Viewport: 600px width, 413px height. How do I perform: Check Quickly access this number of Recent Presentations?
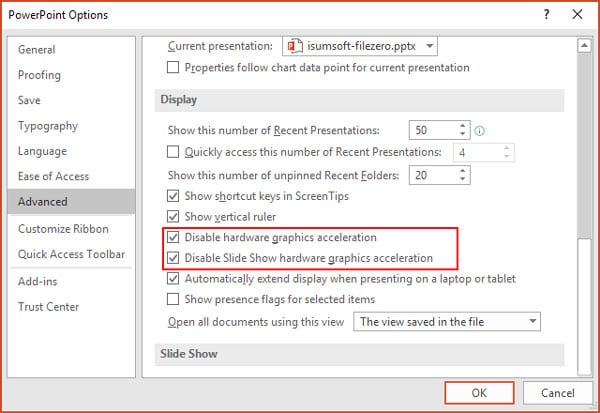(x=173, y=152)
